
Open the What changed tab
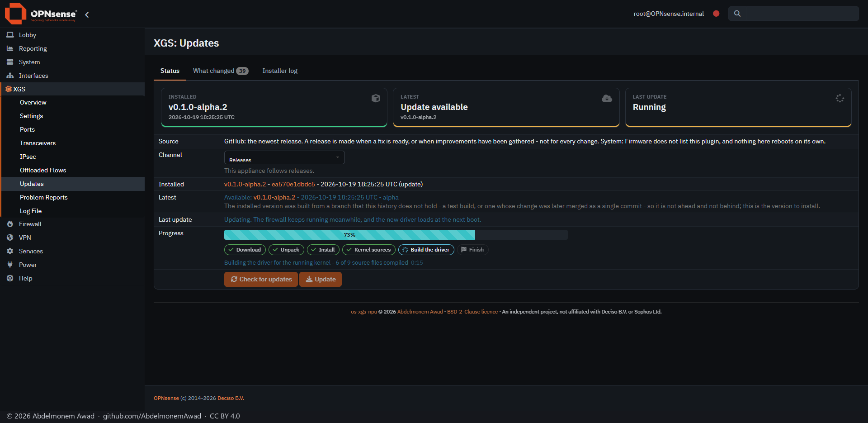coord(221,71)
